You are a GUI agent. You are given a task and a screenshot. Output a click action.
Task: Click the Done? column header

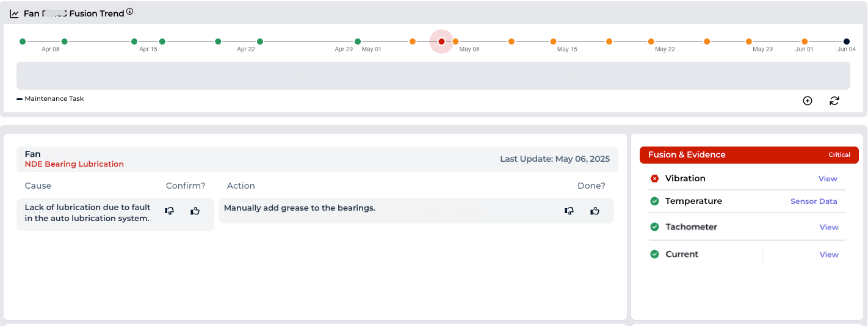click(x=591, y=186)
